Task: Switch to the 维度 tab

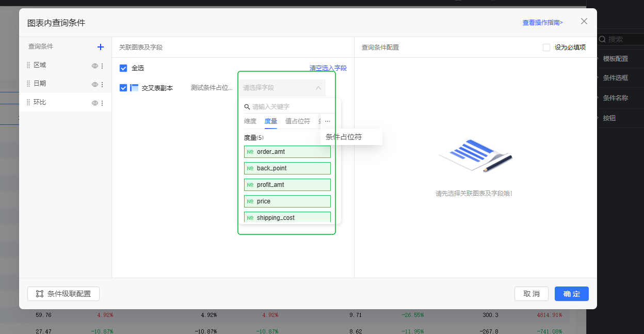Action: pyautogui.click(x=250, y=121)
